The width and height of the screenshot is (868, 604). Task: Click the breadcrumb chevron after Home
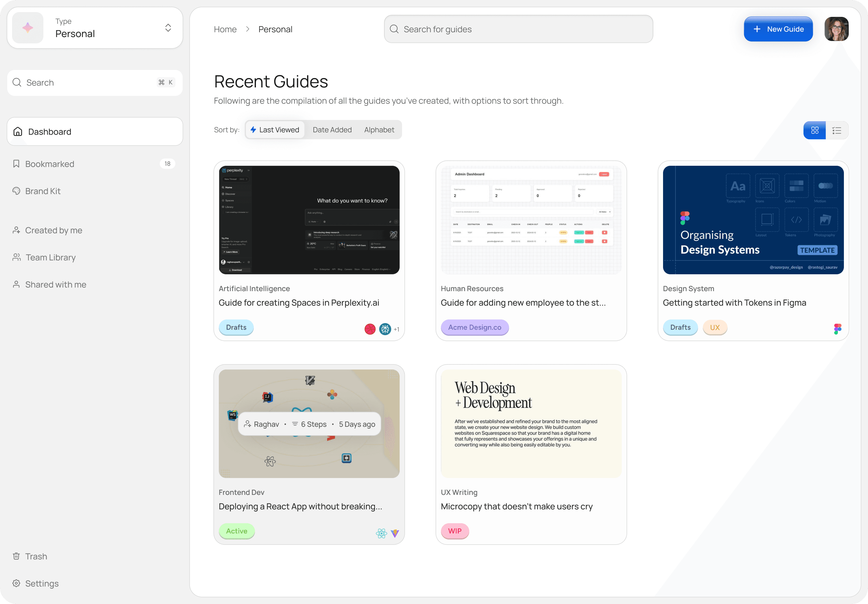click(248, 29)
